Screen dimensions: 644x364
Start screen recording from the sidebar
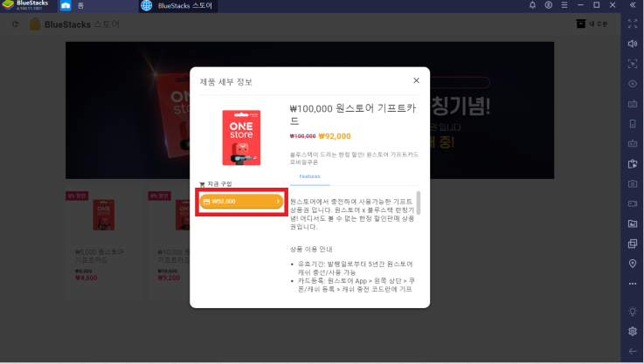633,203
